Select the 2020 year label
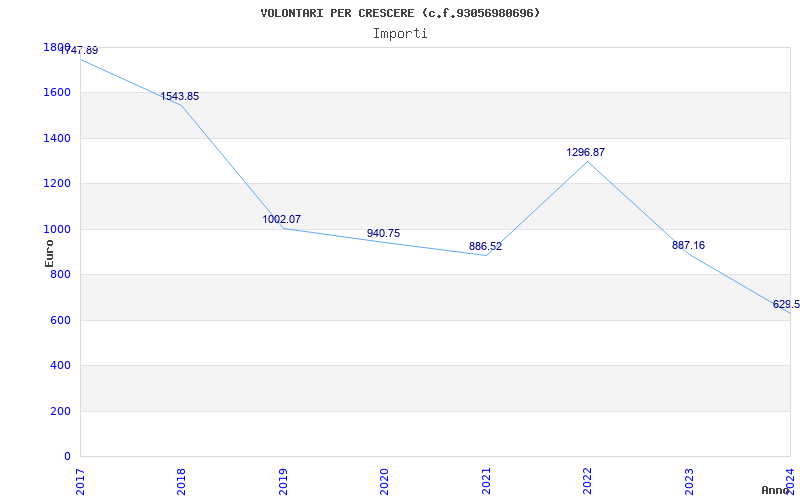800x500 pixels. (384, 482)
